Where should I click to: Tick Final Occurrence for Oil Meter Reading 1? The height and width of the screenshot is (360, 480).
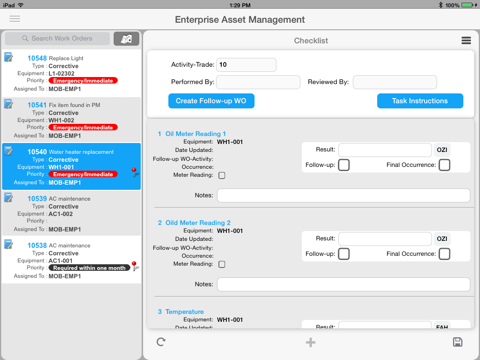(x=444, y=165)
